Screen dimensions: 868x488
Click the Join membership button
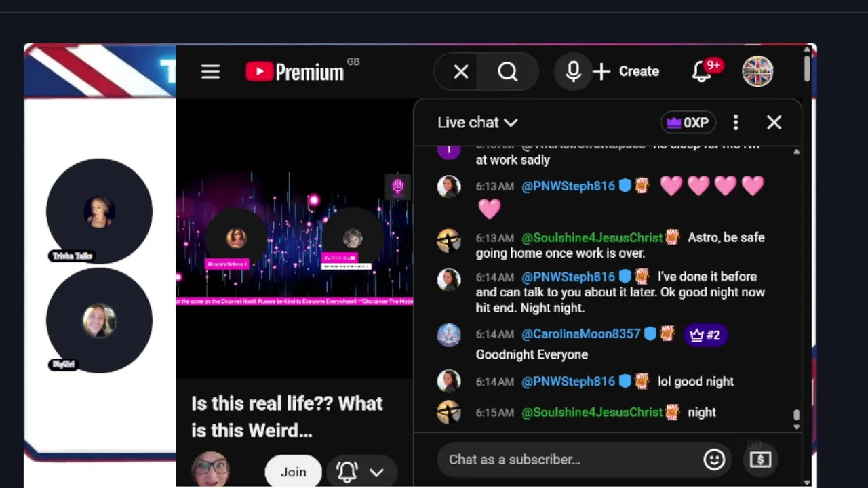coord(293,472)
